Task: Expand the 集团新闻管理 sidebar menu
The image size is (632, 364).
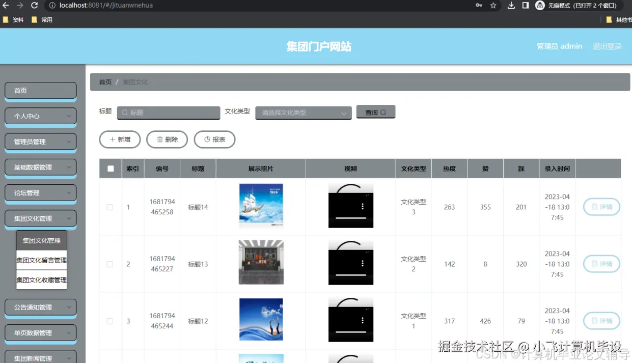Action: pos(41,357)
